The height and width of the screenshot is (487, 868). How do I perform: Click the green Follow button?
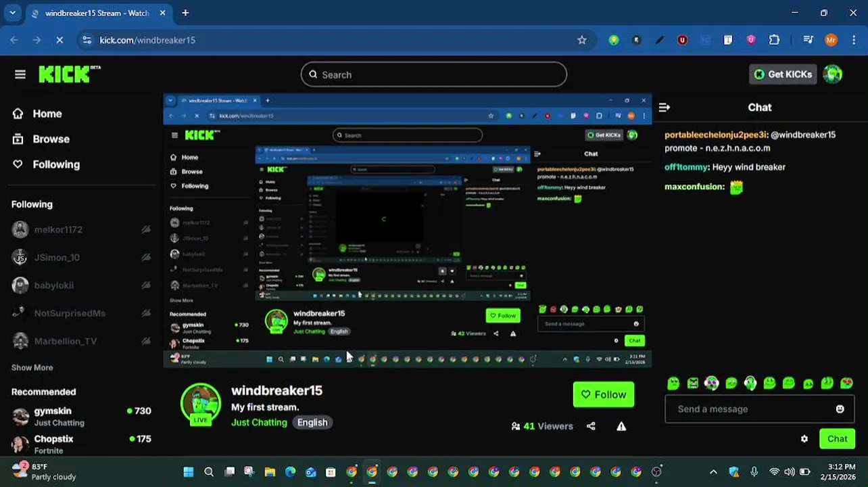pos(604,394)
